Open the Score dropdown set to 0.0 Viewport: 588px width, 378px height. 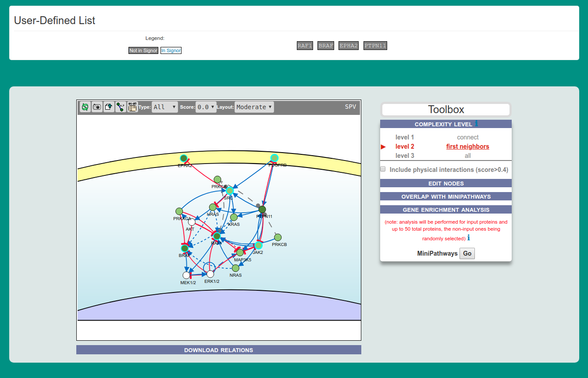(x=206, y=107)
